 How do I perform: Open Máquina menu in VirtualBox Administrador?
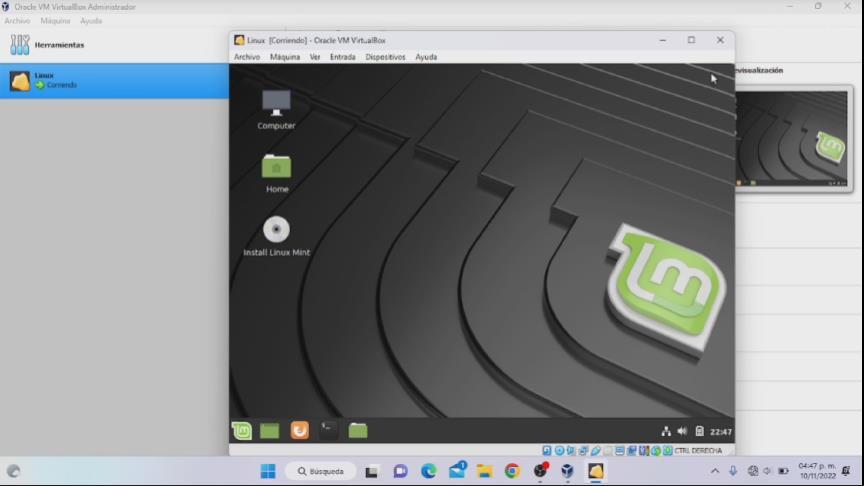(55, 21)
